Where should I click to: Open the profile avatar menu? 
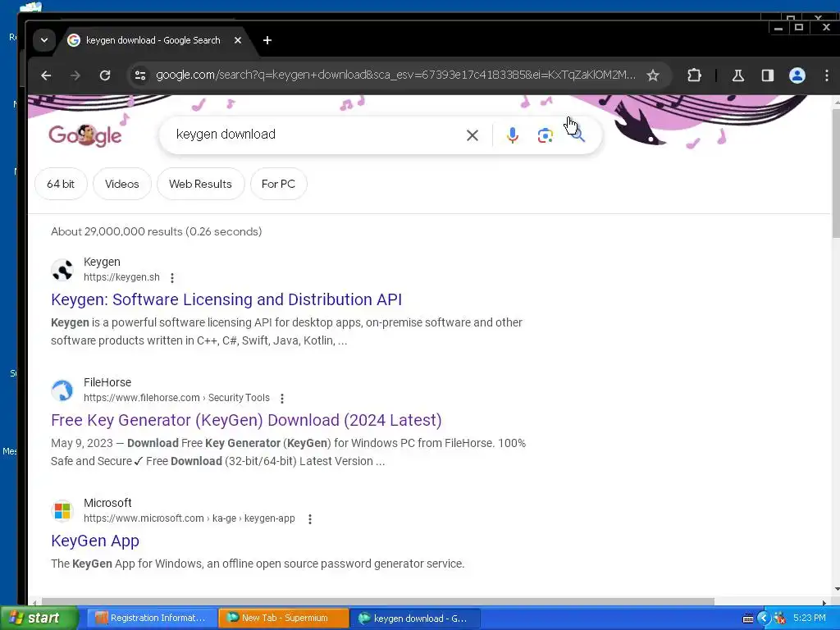797,75
